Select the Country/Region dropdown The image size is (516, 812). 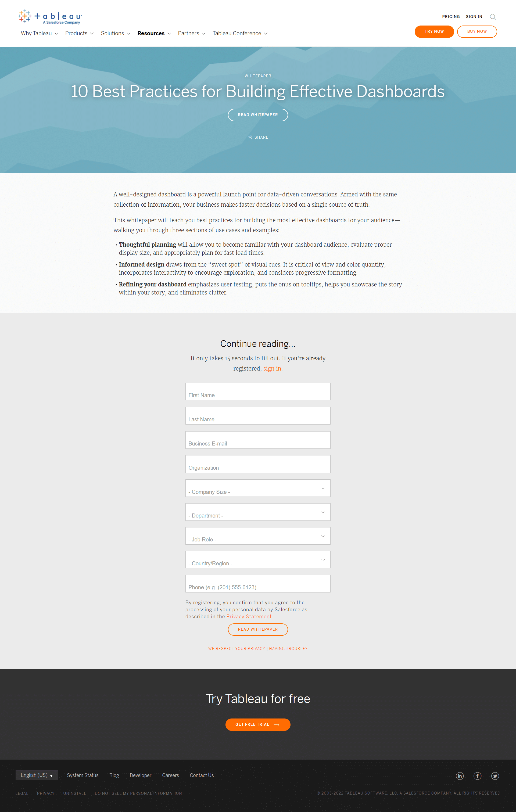[x=257, y=561]
